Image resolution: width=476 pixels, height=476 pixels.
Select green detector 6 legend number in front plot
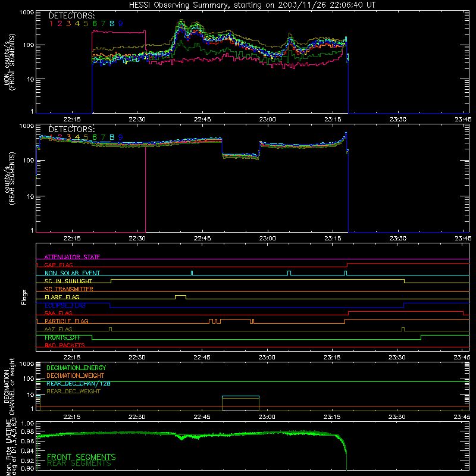pos(95,23)
